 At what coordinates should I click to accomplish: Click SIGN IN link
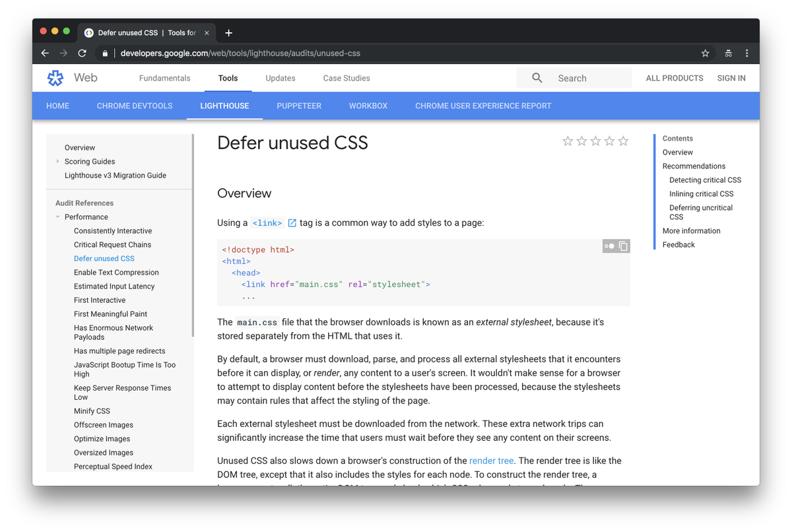pos(731,78)
